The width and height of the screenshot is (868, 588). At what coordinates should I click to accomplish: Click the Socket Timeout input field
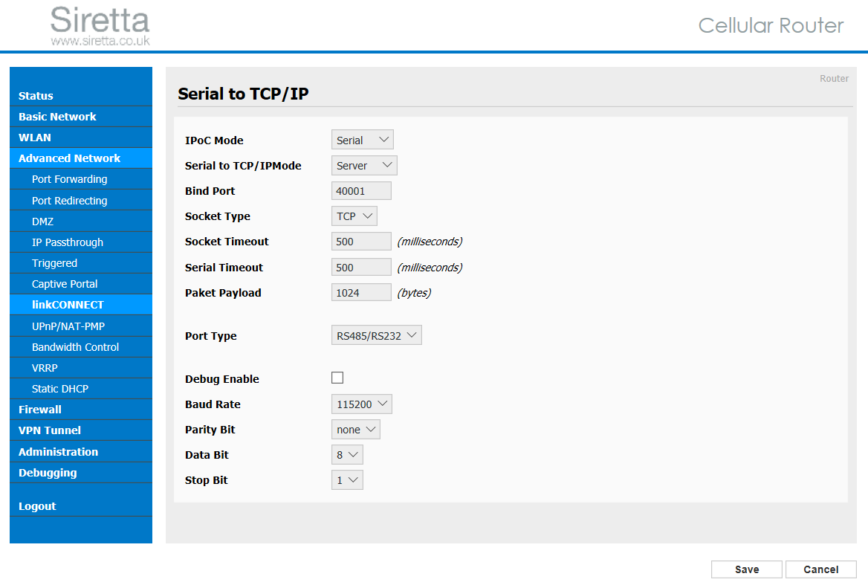(x=361, y=242)
